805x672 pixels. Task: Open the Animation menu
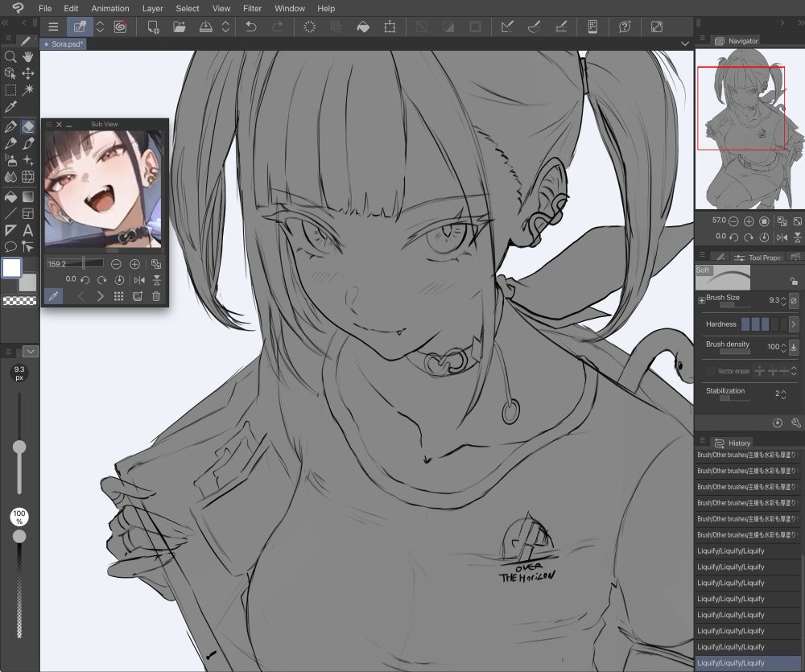pyautogui.click(x=110, y=8)
